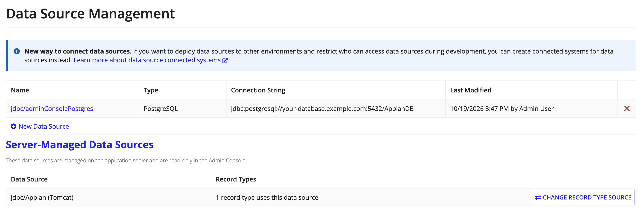Click the Data Source column header
Viewport: 644px width, 224px height.
(29, 179)
